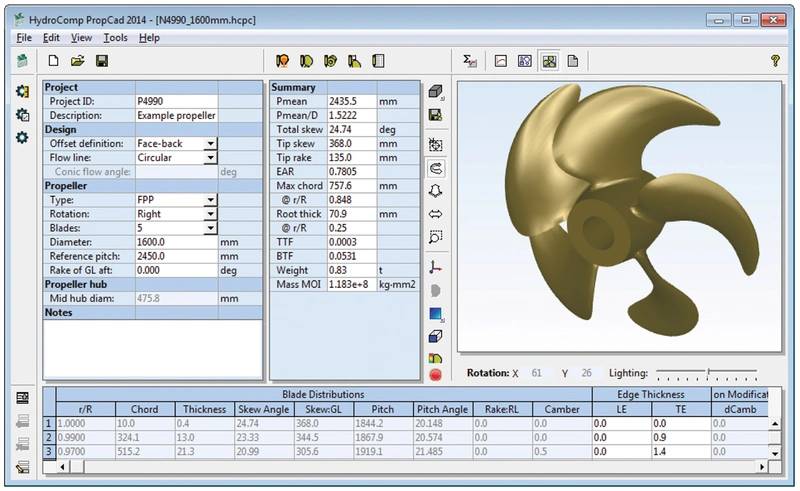Select the active 3D propeller view icon

[x=549, y=61]
